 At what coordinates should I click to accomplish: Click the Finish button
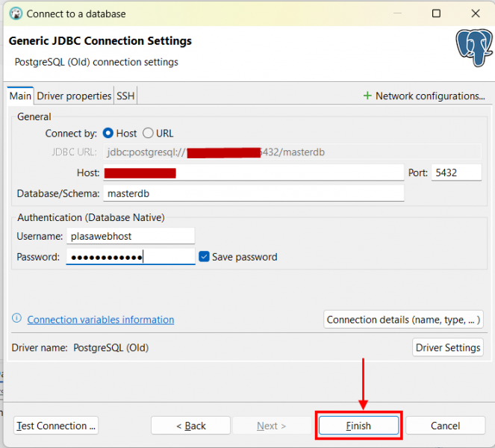358,426
